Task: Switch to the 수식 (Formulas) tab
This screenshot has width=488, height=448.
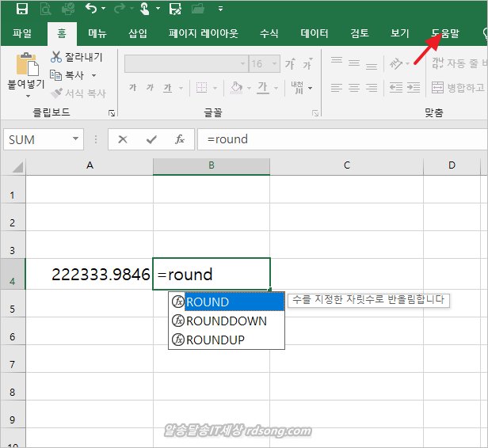Action: (x=269, y=33)
